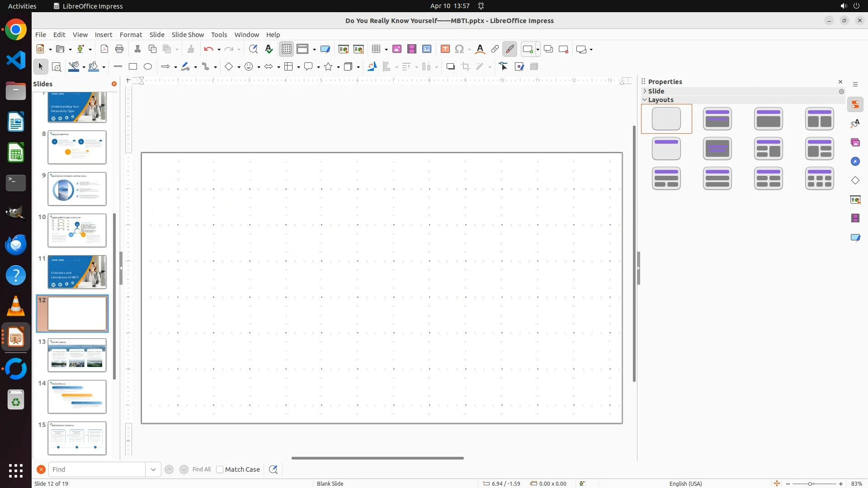Toggle the Display Grid button
The width and height of the screenshot is (868, 488).
pyautogui.click(x=287, y=49)
